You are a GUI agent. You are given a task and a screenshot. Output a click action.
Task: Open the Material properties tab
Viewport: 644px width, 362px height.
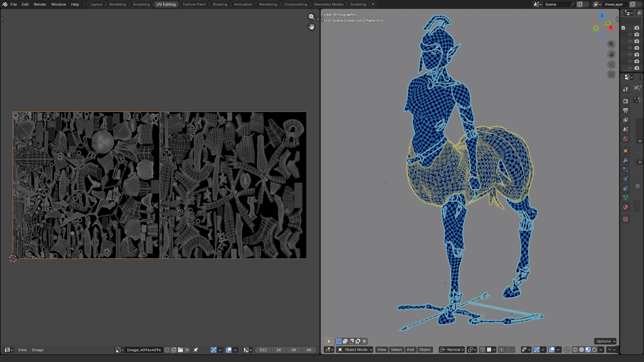point(625,207)
